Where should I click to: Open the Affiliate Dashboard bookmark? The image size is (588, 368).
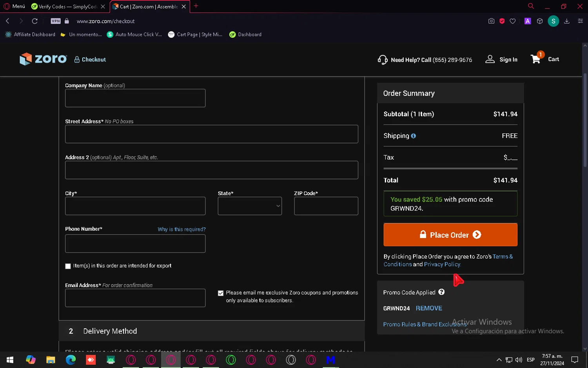(31, 35)
